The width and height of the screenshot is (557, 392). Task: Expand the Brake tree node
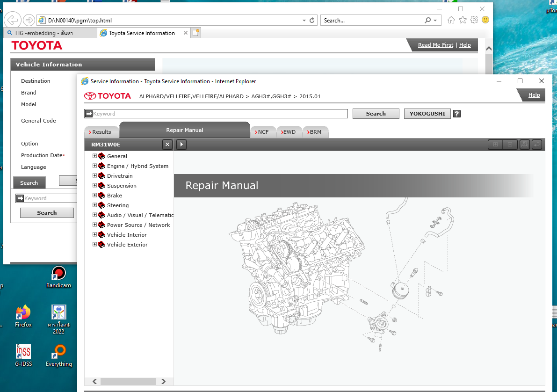click(x=94, y=195)
